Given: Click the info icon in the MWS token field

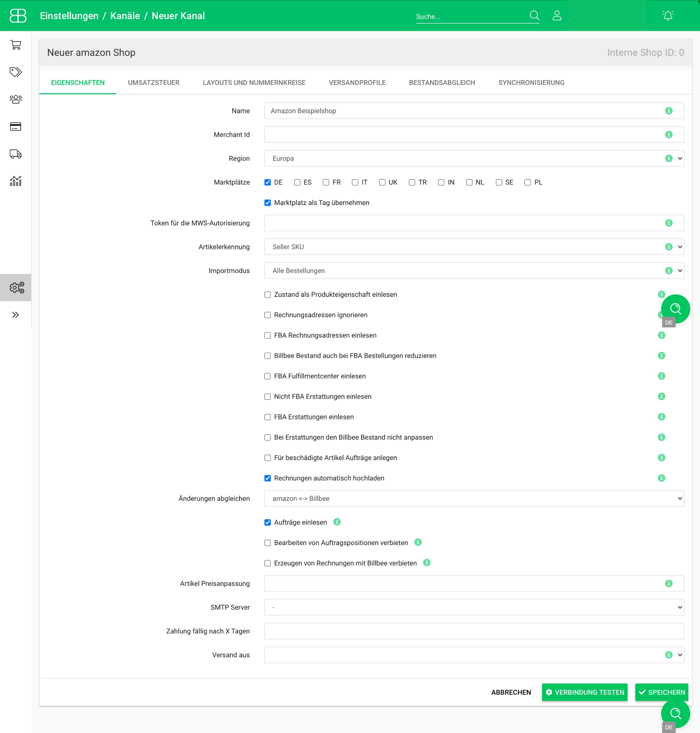Looking at the screenshot, I should tap(668, 223).
